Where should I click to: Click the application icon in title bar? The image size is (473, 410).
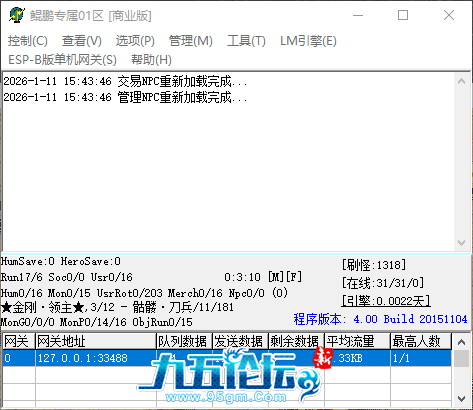click(x=17, y=15)
